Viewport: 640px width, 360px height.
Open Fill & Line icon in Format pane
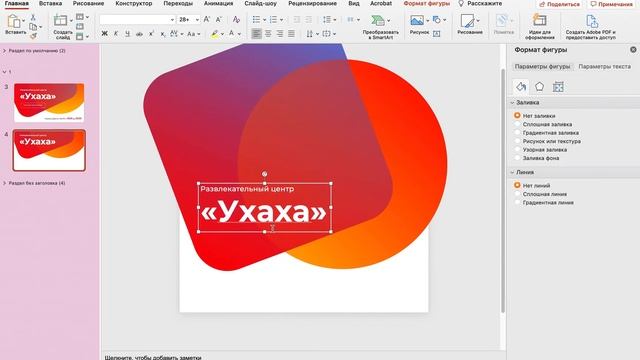coord(521,87)
